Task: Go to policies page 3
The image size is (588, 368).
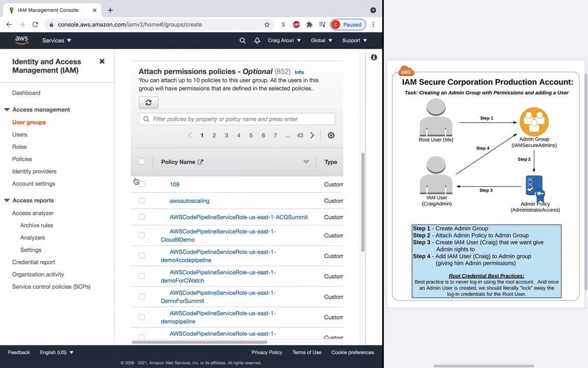Action: pos(227,135)
